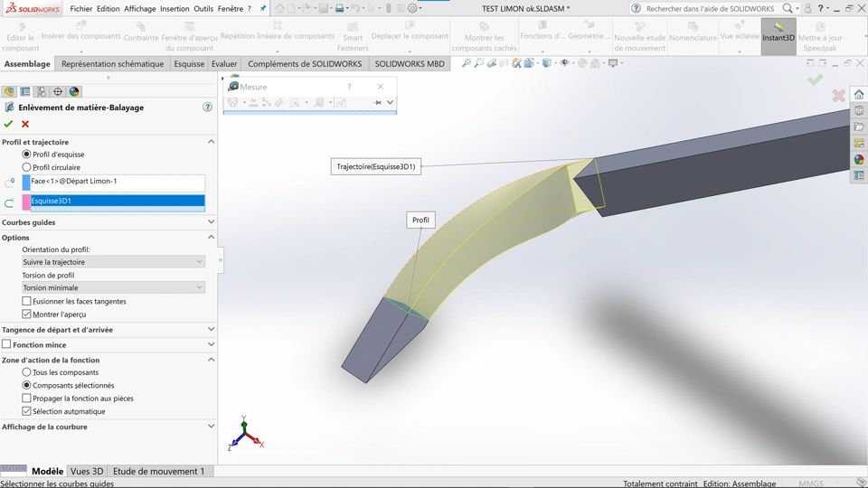Click the Face<1>@Départ Limon-1 profile field

click(x=118, y=182)
